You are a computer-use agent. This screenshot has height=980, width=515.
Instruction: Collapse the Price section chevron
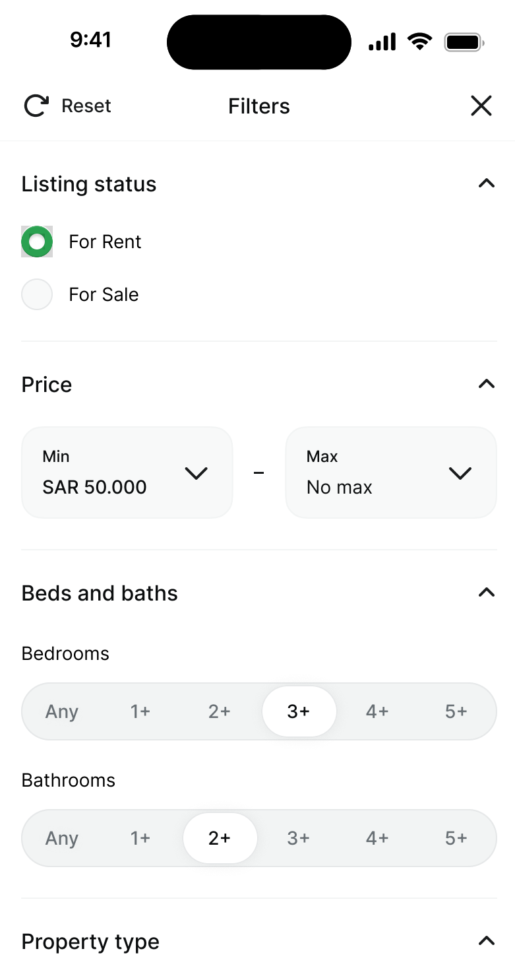[x=486, y=384]
